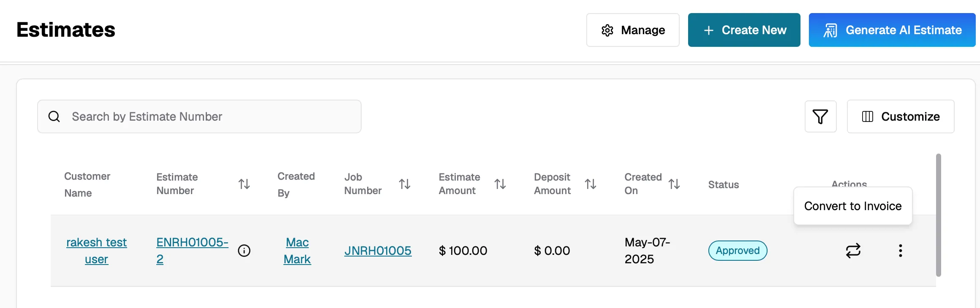Screen dimensions: 980x308
Task: Open job JNRH01005 link
Action: point(378,251)
